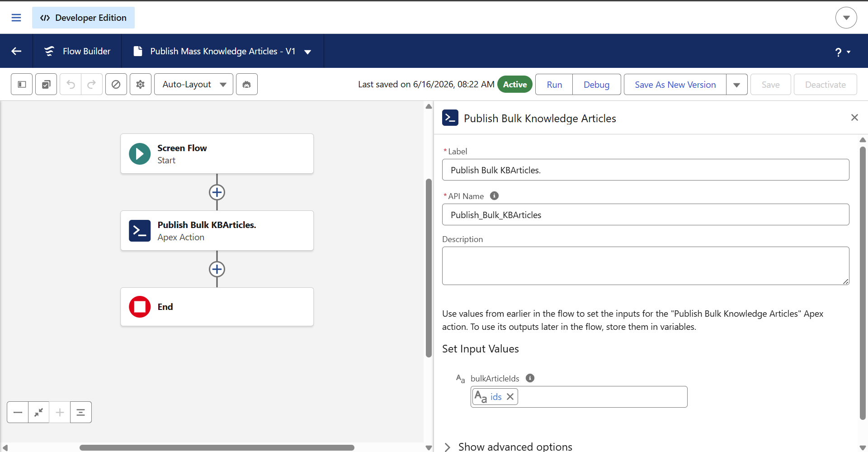The width and height of the screenshot is (868, 452).
Task: Click the Flow Builder label
Action: pos(86,51)
